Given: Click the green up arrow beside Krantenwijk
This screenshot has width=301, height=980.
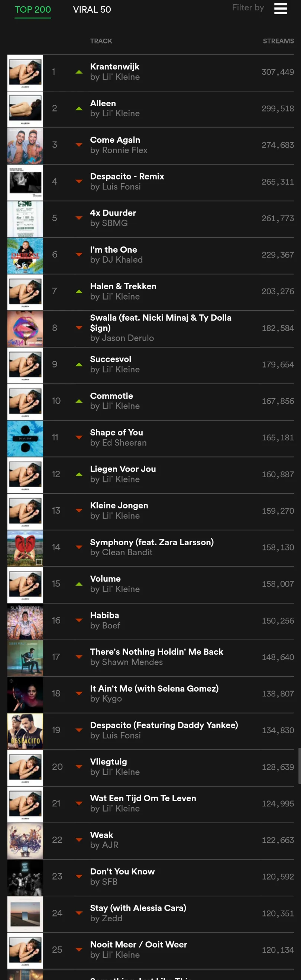Looking at the screenshot, I should tap(79, 72).
